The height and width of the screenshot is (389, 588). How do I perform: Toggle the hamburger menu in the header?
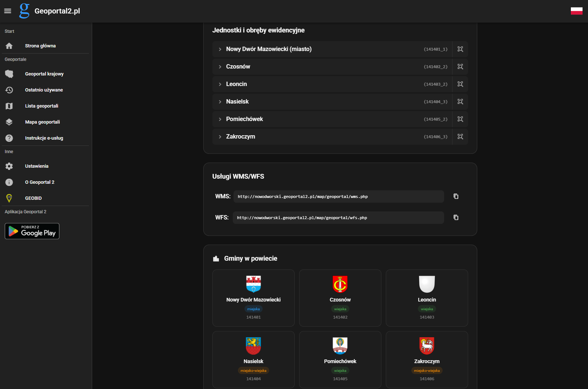click(x=8, y=11)
